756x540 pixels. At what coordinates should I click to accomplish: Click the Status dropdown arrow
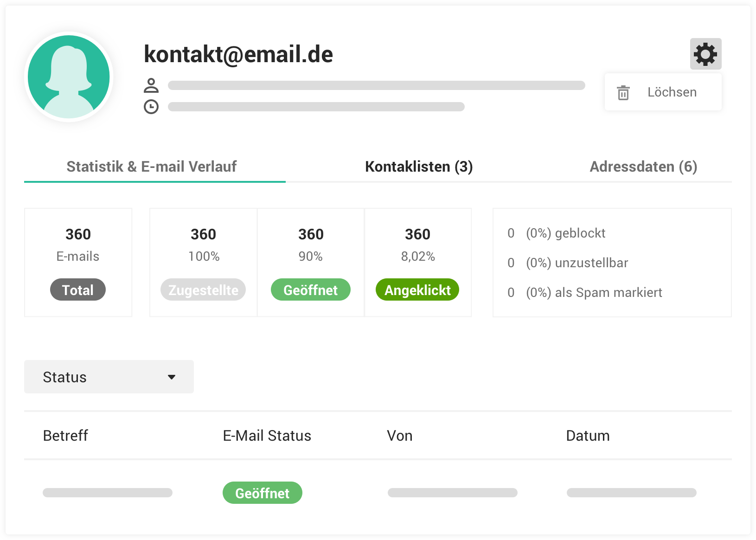coord(172,377)
